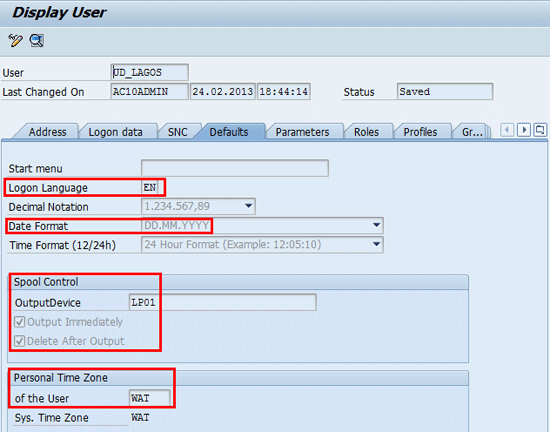Click the Display/Change pencil toolbar icon
The width and height of the screenshot is (550, 432).
point(15,41)
